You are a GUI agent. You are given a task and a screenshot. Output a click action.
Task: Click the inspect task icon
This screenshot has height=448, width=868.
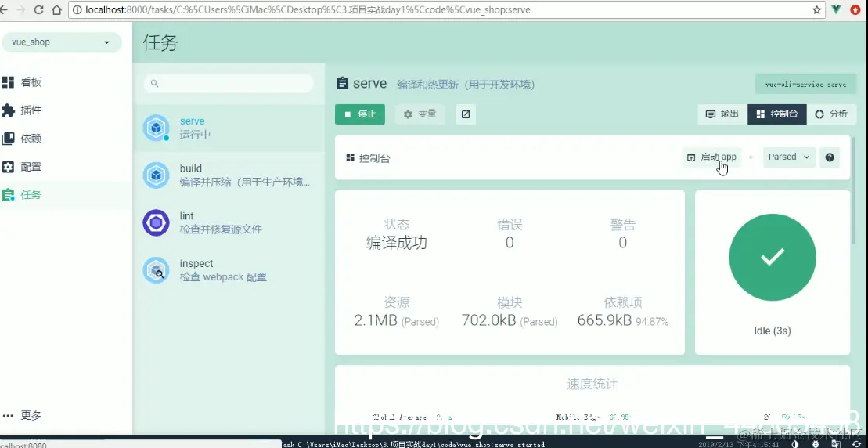tap(156, 270)
